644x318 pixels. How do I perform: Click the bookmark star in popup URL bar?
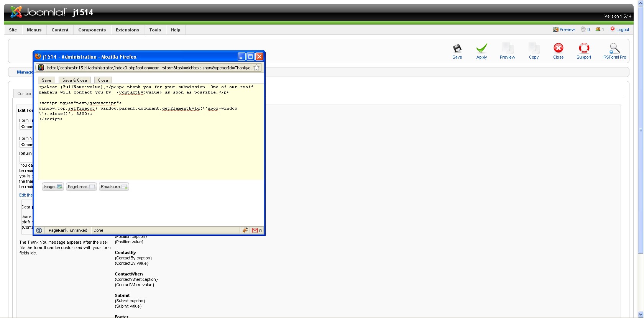256,68
